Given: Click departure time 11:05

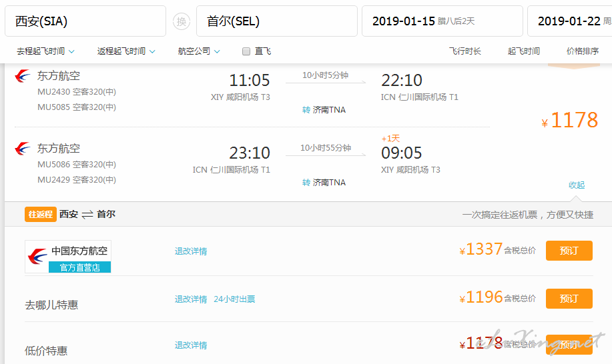Looking at the screenshot, I should [x=250, y=81].
